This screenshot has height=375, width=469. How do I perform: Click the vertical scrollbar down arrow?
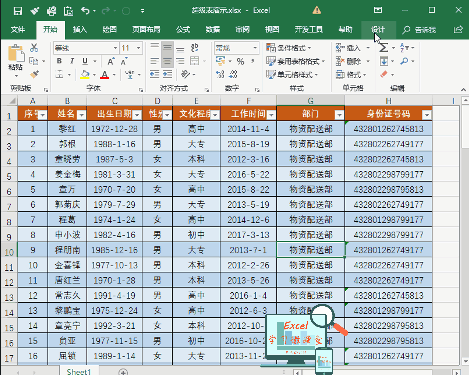(465, 361)
